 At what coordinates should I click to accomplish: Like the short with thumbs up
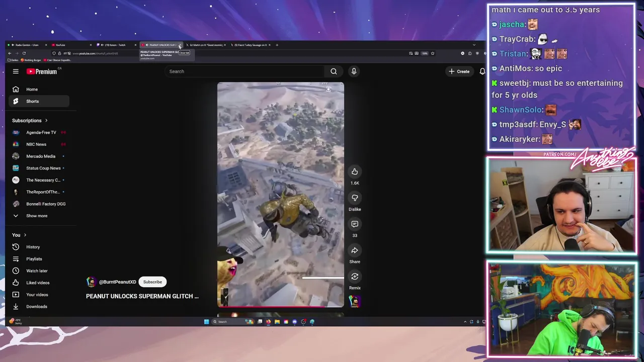[x=355, y=171]
